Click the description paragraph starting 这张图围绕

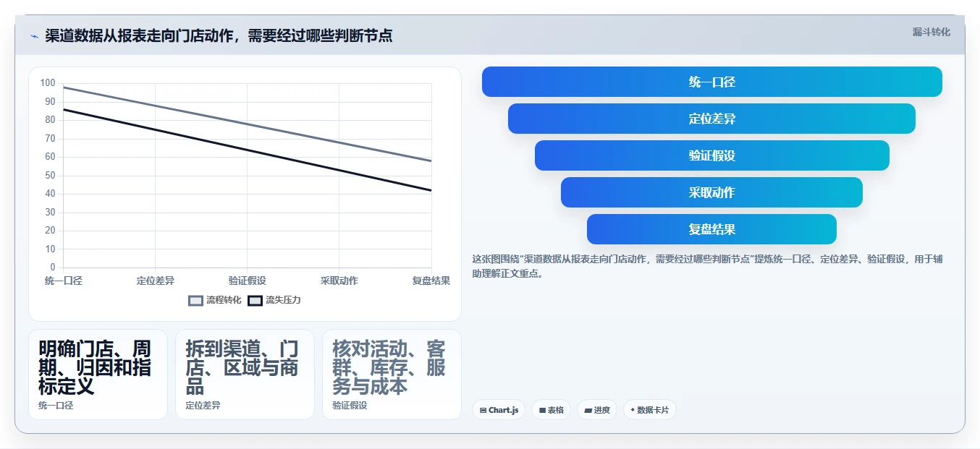(707, 266)
